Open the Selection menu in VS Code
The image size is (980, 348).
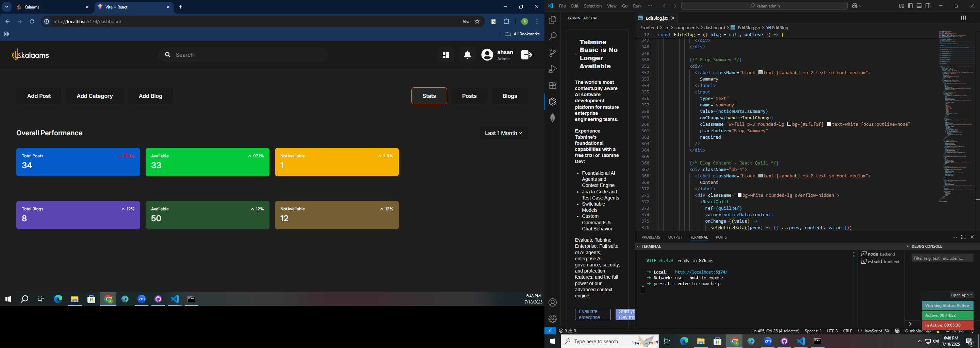[593, 6]
